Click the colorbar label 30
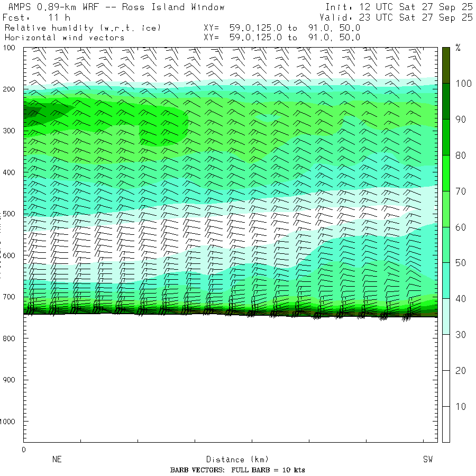 461,335
